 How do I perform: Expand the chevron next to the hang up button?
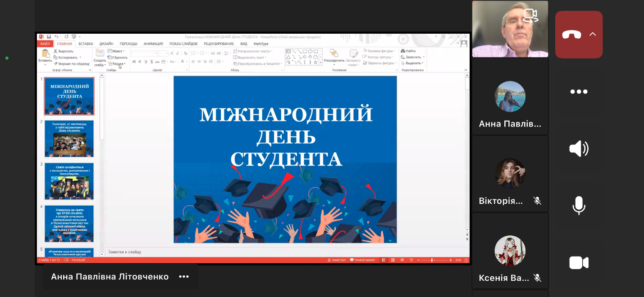pyautogui.click(x=593, y=34)
